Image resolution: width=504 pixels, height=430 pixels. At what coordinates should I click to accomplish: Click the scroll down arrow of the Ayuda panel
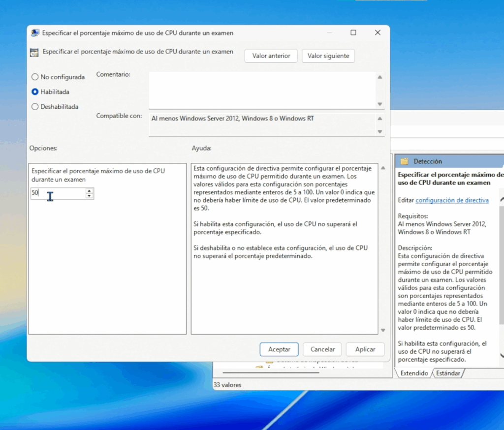[x=382, y=330]
